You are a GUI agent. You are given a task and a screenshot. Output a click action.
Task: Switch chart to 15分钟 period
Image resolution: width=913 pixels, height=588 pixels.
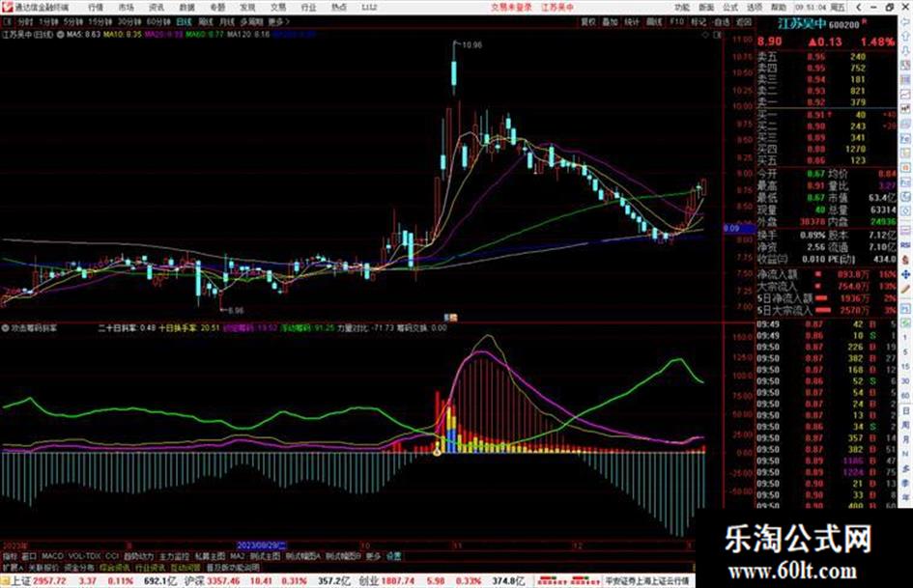click(x=100, y=21)
